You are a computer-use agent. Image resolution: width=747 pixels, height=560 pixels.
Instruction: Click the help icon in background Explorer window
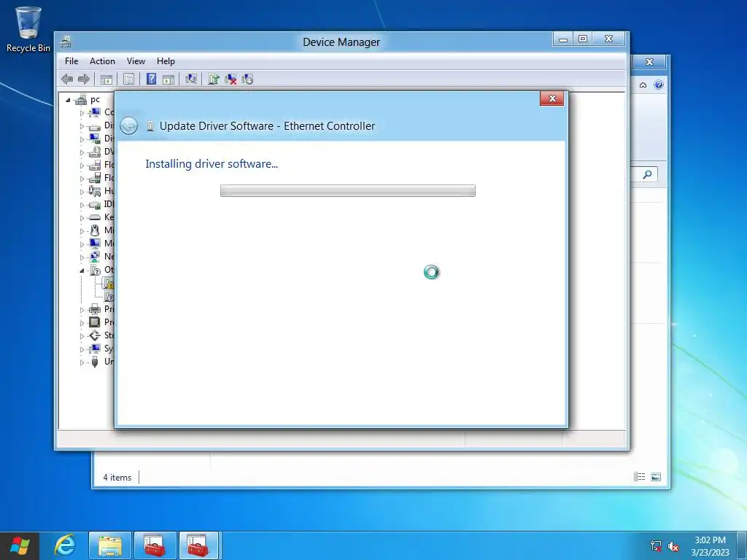point(659,85)
